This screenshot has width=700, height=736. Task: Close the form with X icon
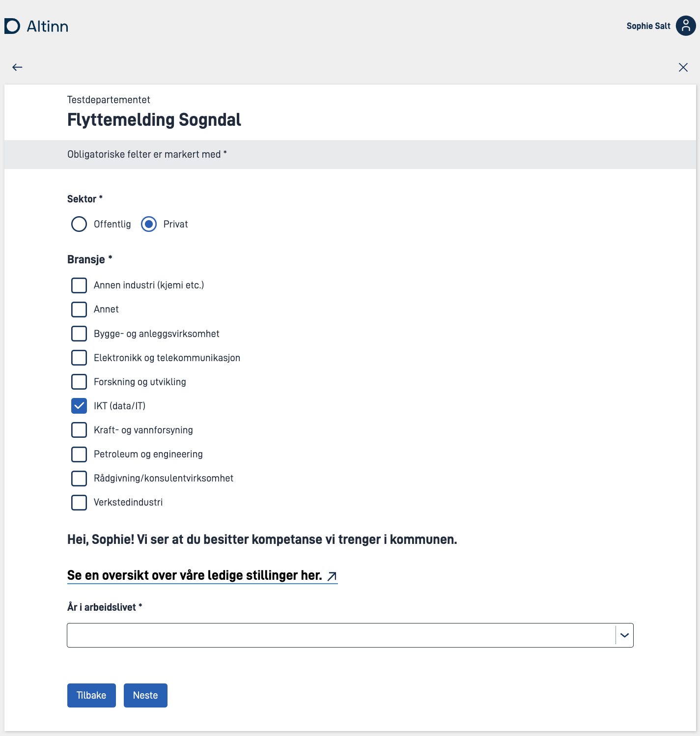pos(683,67)
